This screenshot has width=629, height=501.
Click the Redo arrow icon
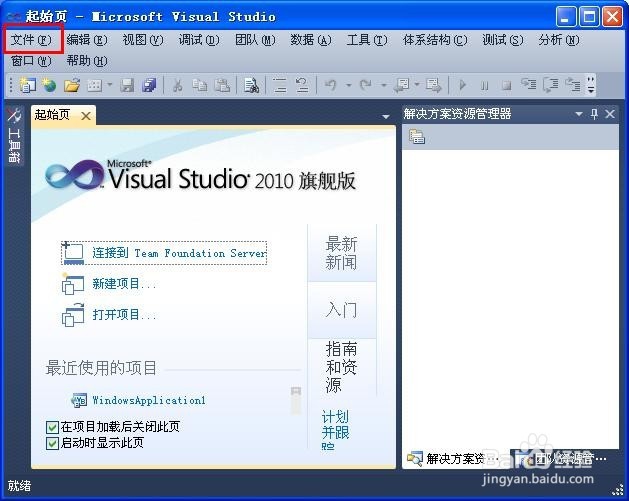tap(365, 85)
